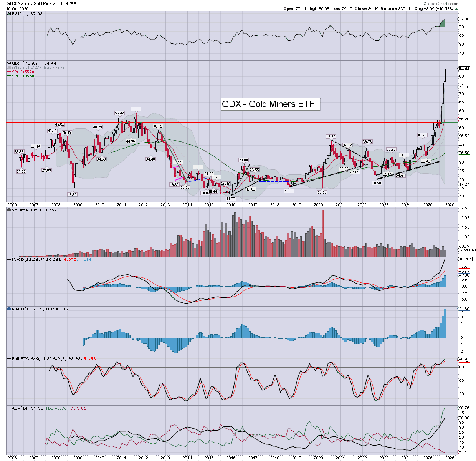This screenshot has height=461, width=476.
Task: Click the Volume bar-chart legend icon
Action: pos(9,210)
